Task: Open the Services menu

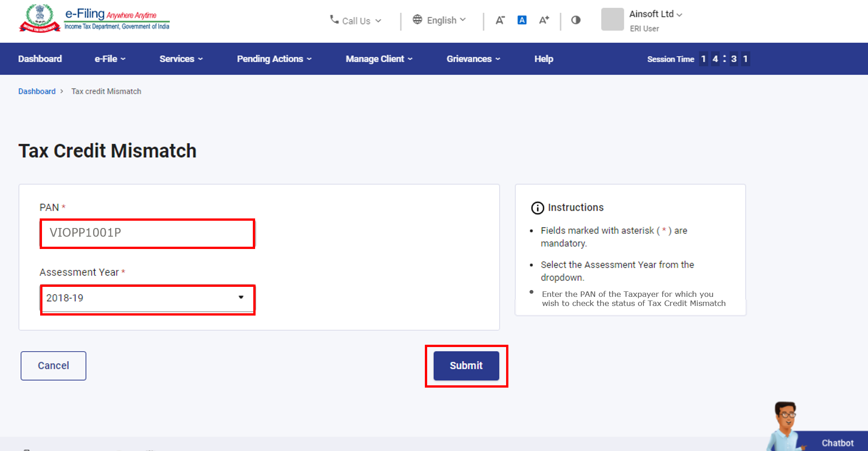Action: (x=181, y=59)
